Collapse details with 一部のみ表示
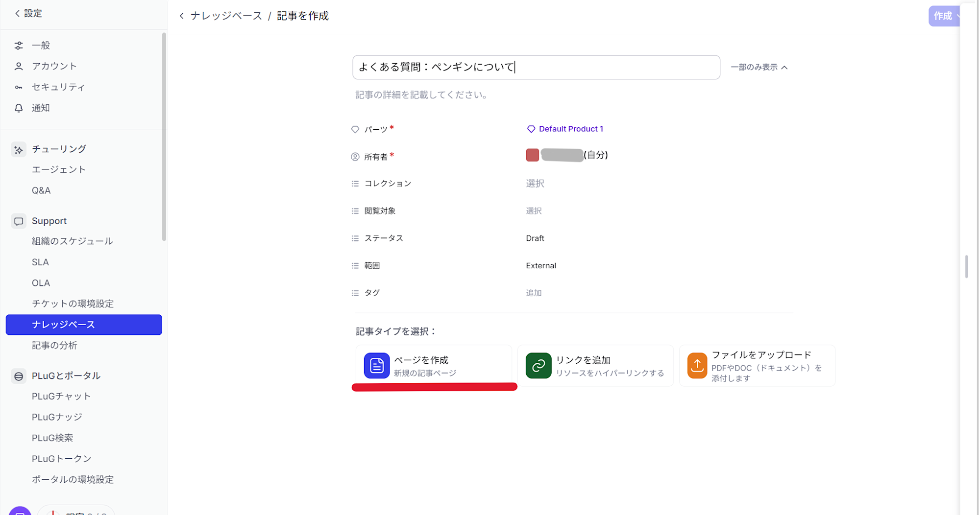Viewport: 980px width, 515px height. pos(759,68)
